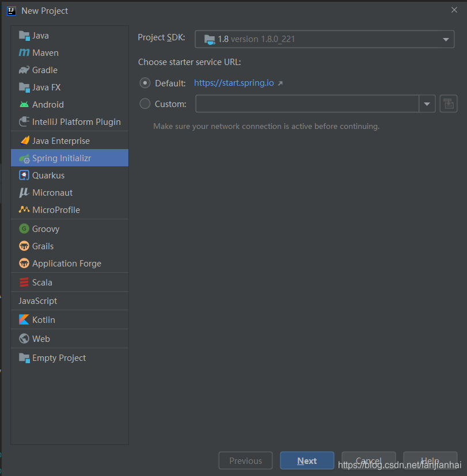The image size is (467, 476).
Task: Select the Web entry
Action: point(70,339)
